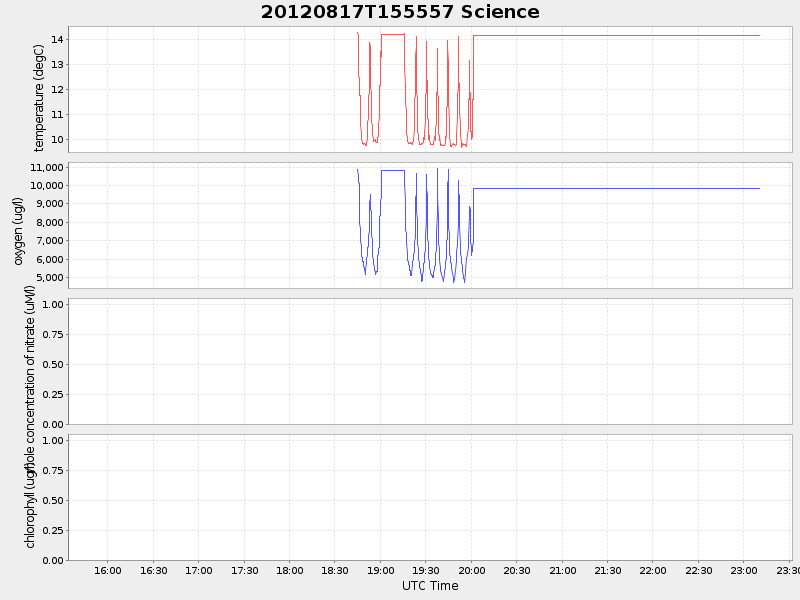This screenshot has height=600, width=800.
Task: Click the 23:00 time tick label
Action: (x=744, y=570)
